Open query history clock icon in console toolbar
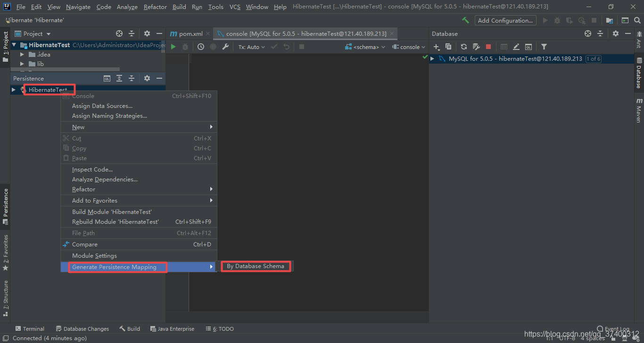This screenshot has height=343, width=644. pos(201,47)
